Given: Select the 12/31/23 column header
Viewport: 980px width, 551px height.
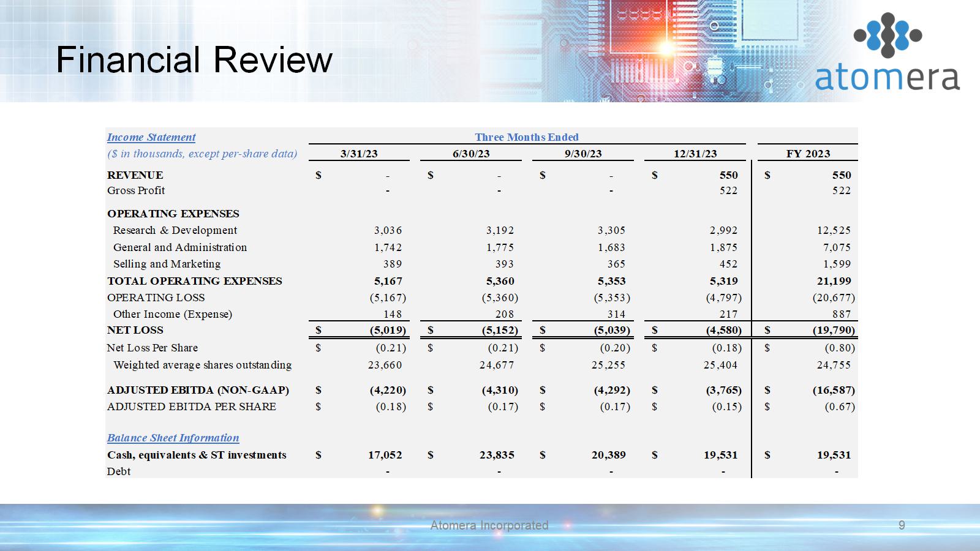Looking at the screenshot, I should (695, 154).
